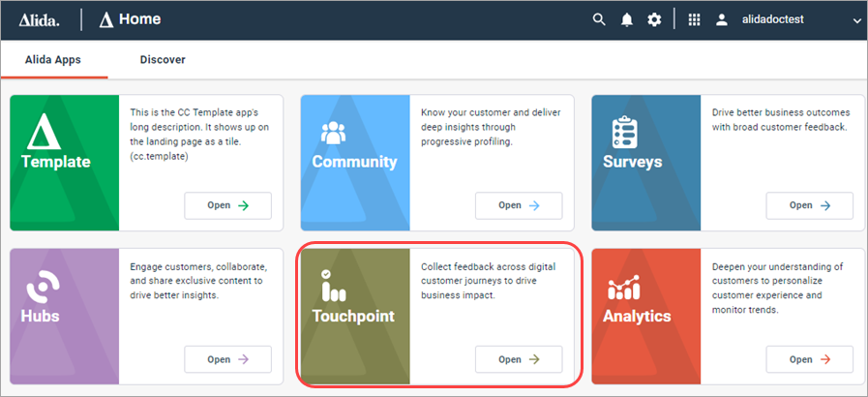Open notifications bell icon
The image size is (868, 397).
click(x=627, y=20)
